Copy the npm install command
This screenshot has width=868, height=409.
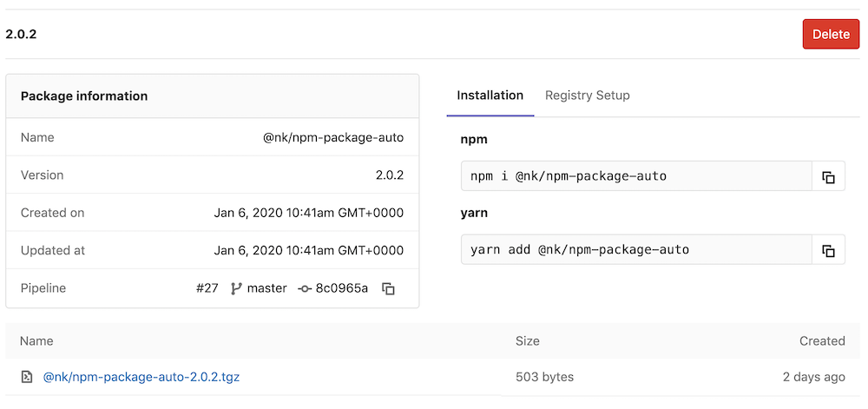(x=828, y=176)
